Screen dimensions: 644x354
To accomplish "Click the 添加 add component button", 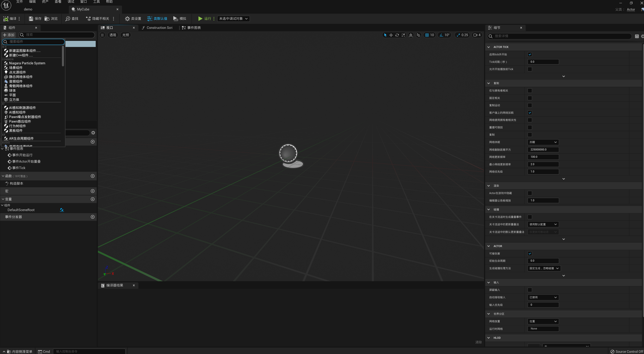I will click(9, 35).
